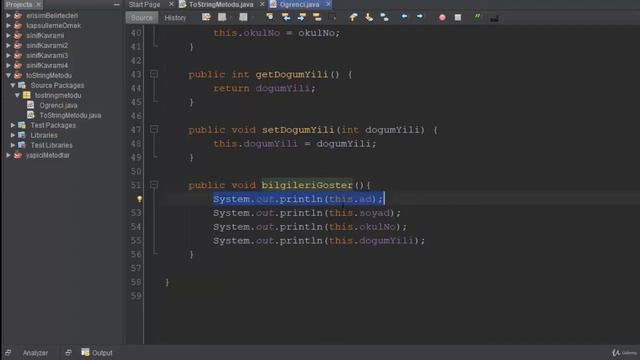Click Find Next Occurrence icon
This screenshot has width=640, height=360.
pos(301,17)
